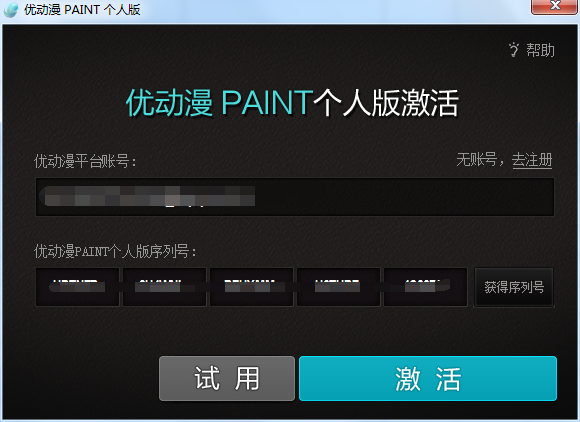Open the 去注册 register link

(532, 160)
